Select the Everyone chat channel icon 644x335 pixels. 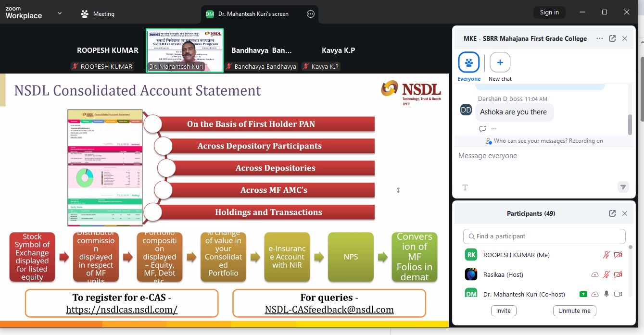[x=468, y=62]
